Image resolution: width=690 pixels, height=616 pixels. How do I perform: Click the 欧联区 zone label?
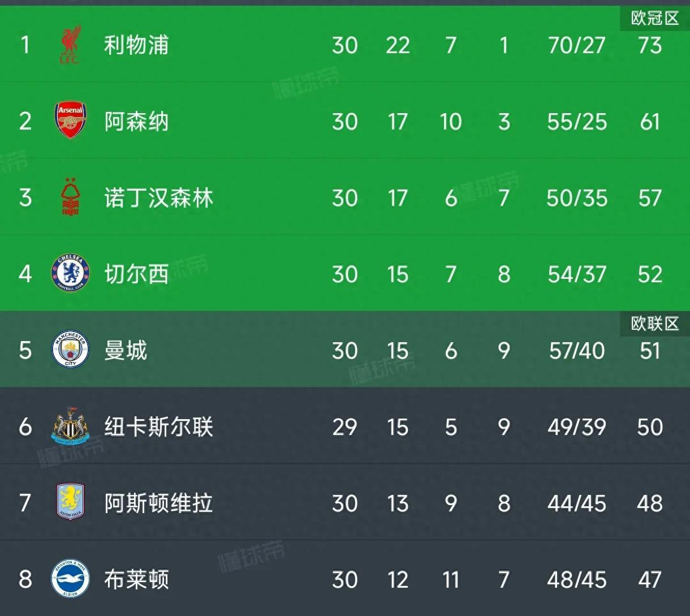click(x=655, y=324)
